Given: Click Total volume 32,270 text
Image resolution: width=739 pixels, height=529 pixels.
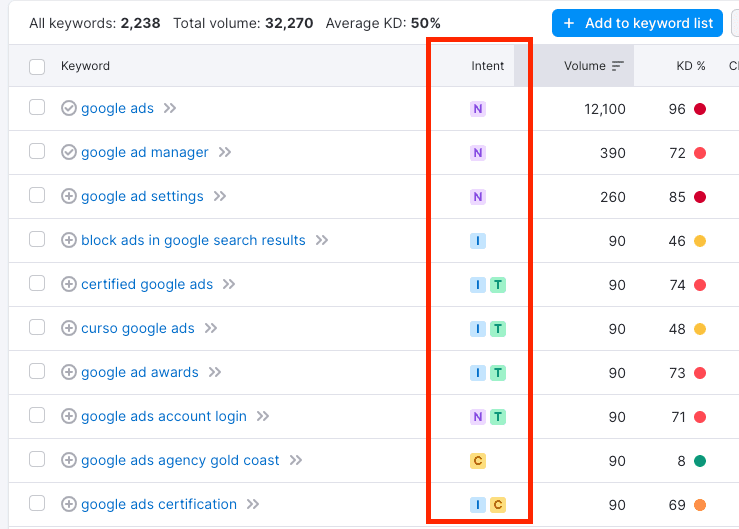Looking at the screenshot, I should click(x=243, y=23).
